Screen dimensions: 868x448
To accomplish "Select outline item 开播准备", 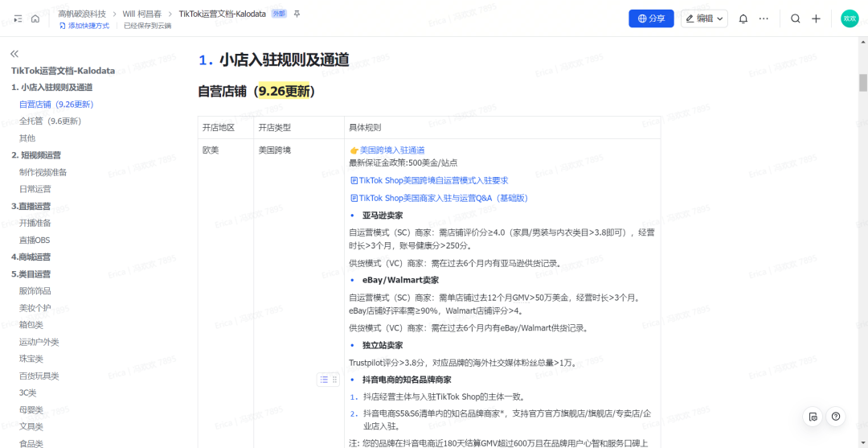I will [35, 223].
